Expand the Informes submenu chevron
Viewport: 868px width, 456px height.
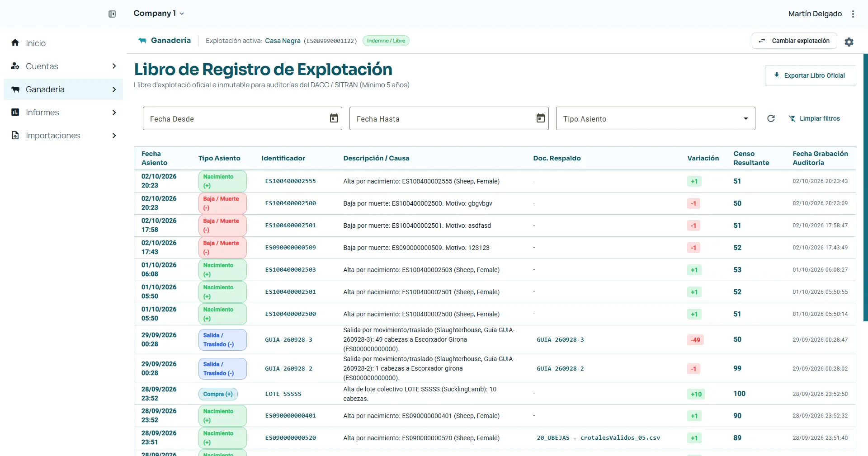coord(114,113)
